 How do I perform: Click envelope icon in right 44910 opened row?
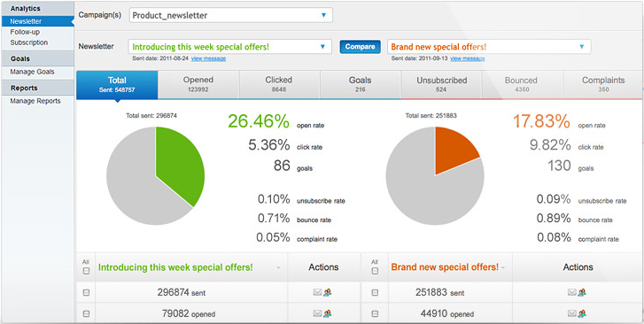(x=572, y=313)
